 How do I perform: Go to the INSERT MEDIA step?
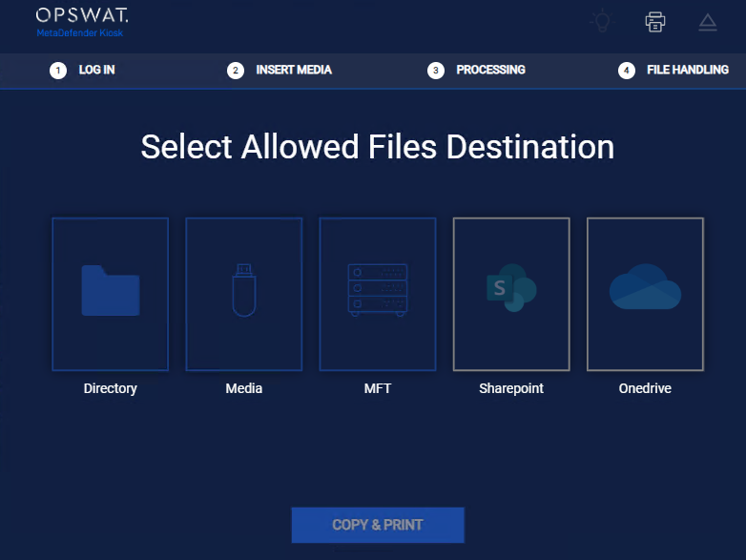280,71
